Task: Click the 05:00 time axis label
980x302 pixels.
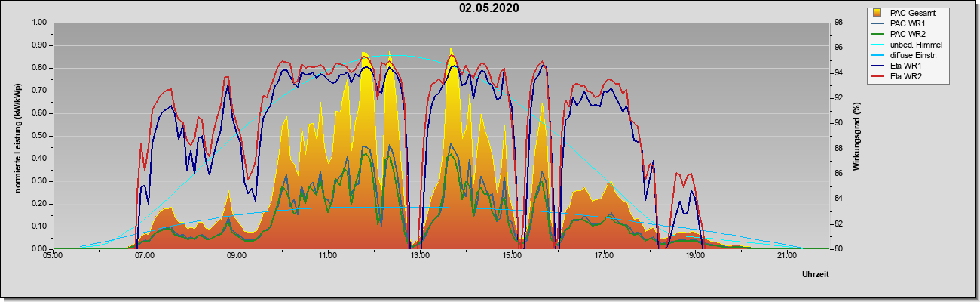Action: [52, 257]
